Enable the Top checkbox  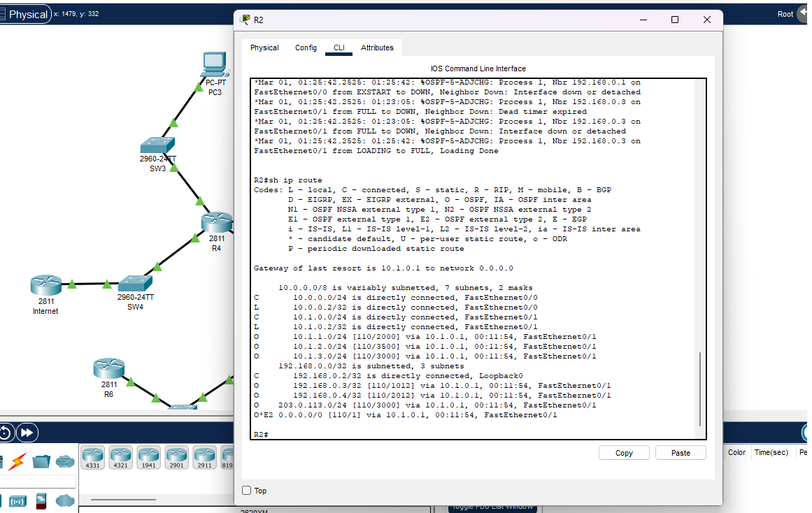tap(245, 490)
